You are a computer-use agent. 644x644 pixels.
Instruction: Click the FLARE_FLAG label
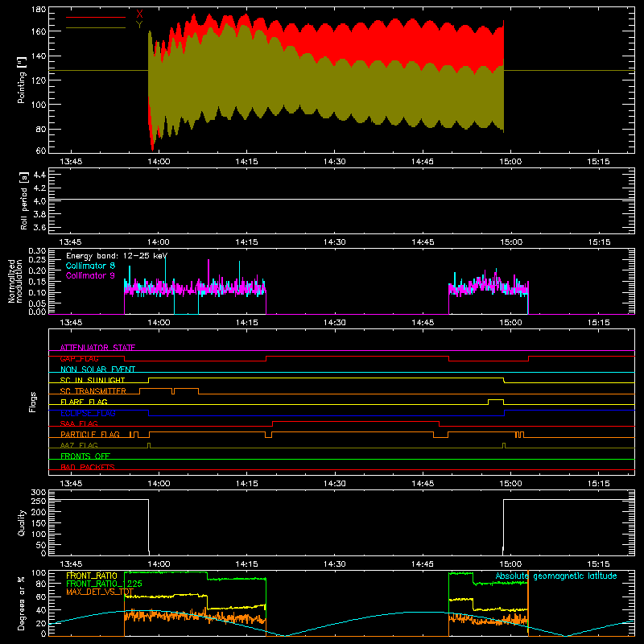pyautogui.click(x=84, y=402)
